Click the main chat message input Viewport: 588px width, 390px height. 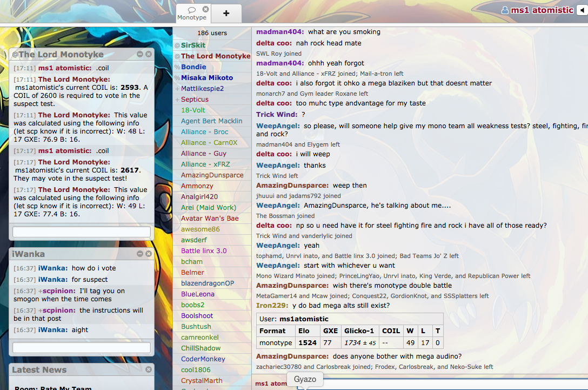point(443,384)
